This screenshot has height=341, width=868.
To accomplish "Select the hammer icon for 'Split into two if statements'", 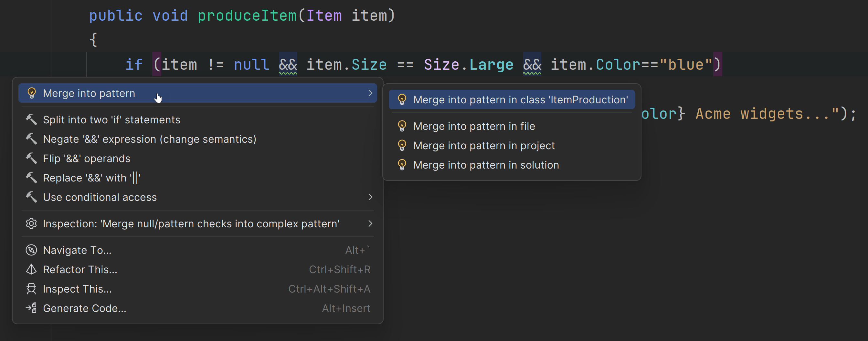I will point(31,119).
